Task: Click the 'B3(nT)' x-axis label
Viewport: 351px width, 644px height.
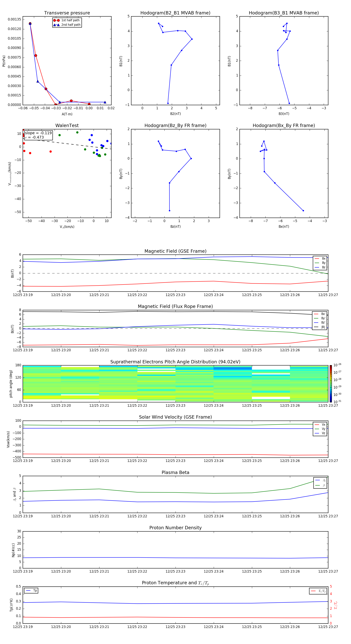Action: (x=284, y=114)
